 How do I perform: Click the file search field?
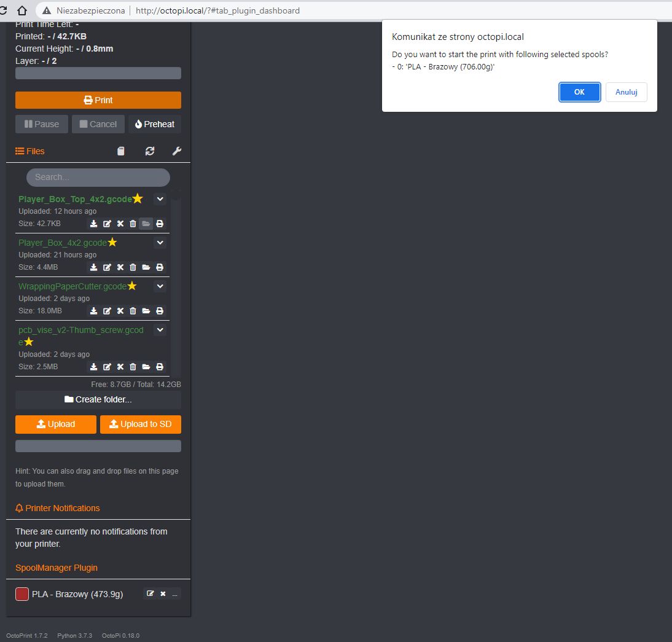click(x=98, y=177)
